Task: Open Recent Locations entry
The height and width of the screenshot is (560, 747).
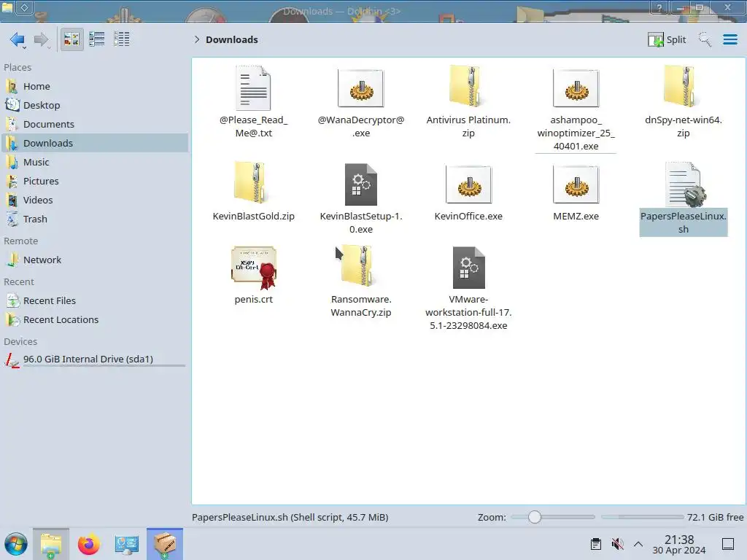Action: coord(94,320)
